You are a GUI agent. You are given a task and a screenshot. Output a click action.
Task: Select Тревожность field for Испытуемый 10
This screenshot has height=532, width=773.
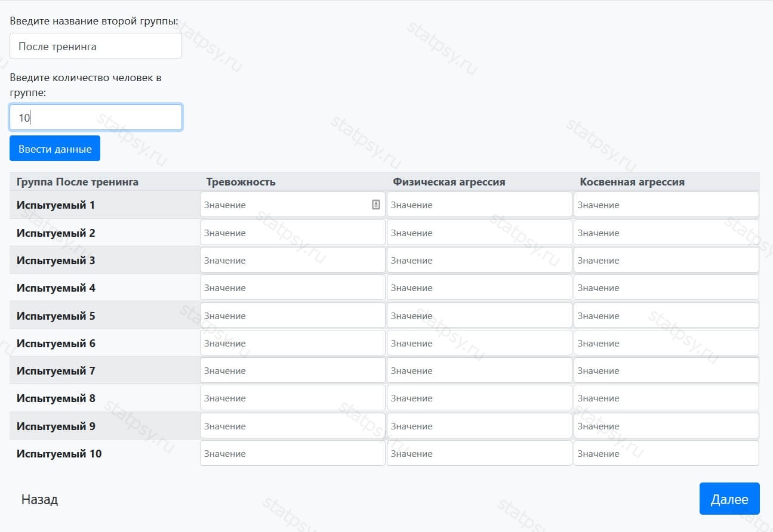(292, 453)
